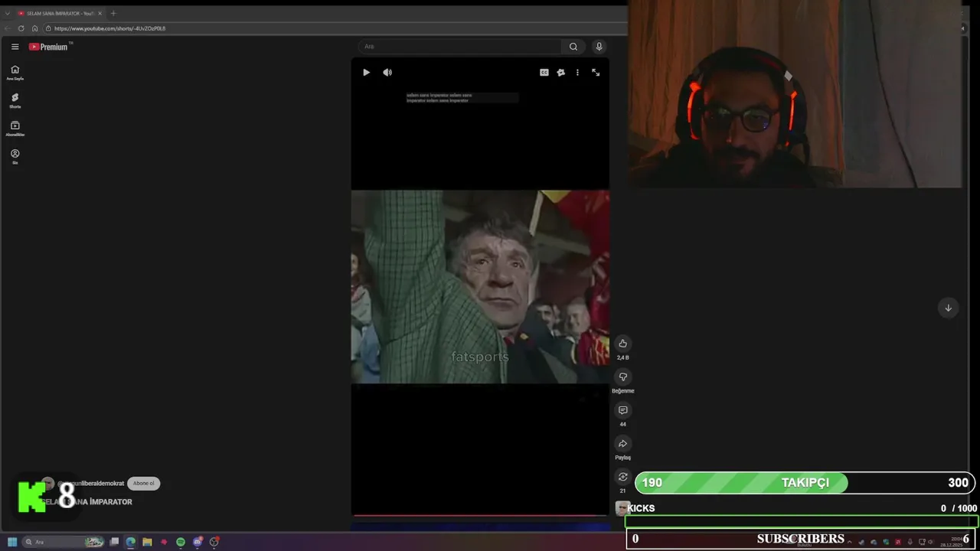980x551 pixels.
Task: Select the SELAM SANA İMPARATOR browser tab
Action: (59, 13)
